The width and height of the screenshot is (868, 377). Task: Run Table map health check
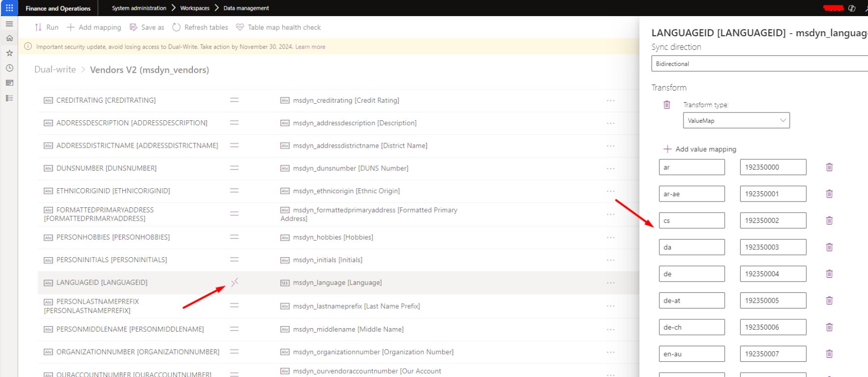click(279, 27)
